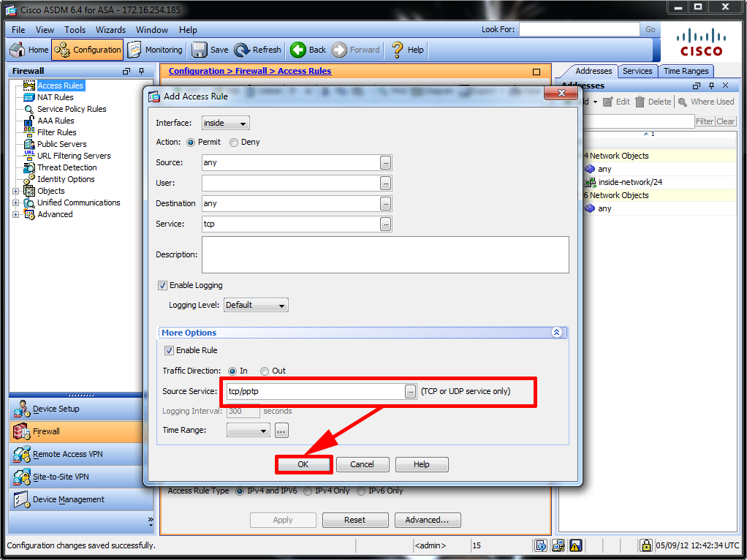The height and width of the screenshot is (560, 747).
Task: Open Site-to-Site VPN pane
Action: click(76, 477)
